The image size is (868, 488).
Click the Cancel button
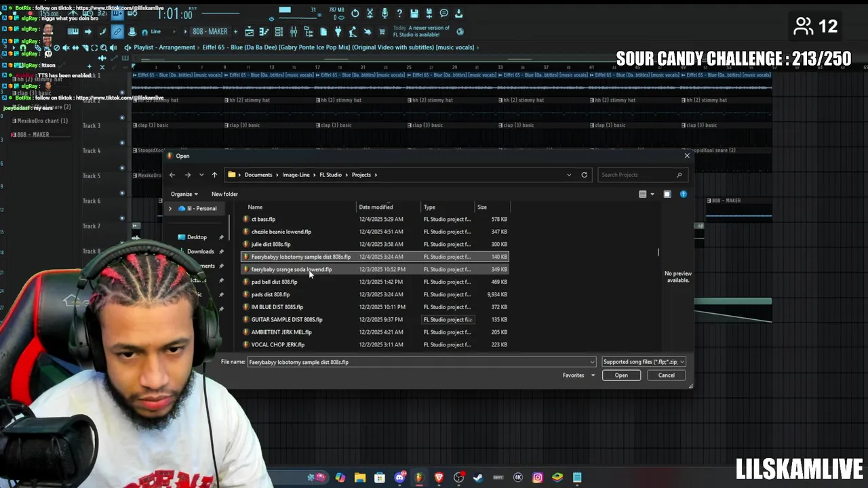point(667,375)
